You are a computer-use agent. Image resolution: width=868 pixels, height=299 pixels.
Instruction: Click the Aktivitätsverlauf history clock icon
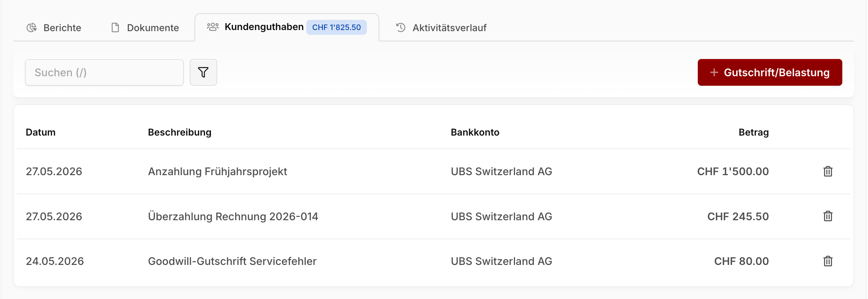click(401, 27)
